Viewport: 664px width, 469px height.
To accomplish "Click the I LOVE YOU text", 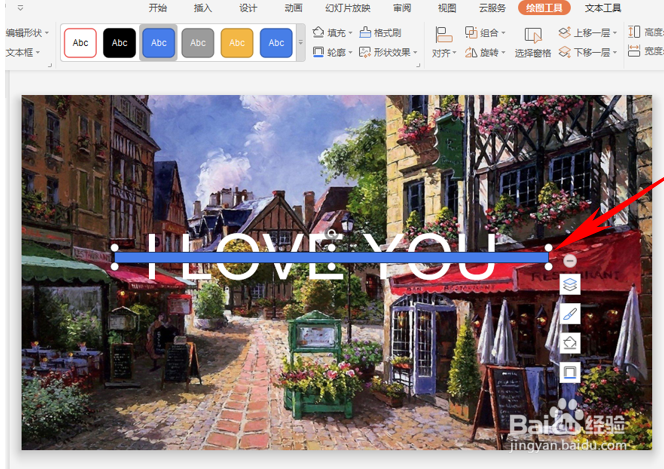I will pyautogui.click(x=322, y=257).
